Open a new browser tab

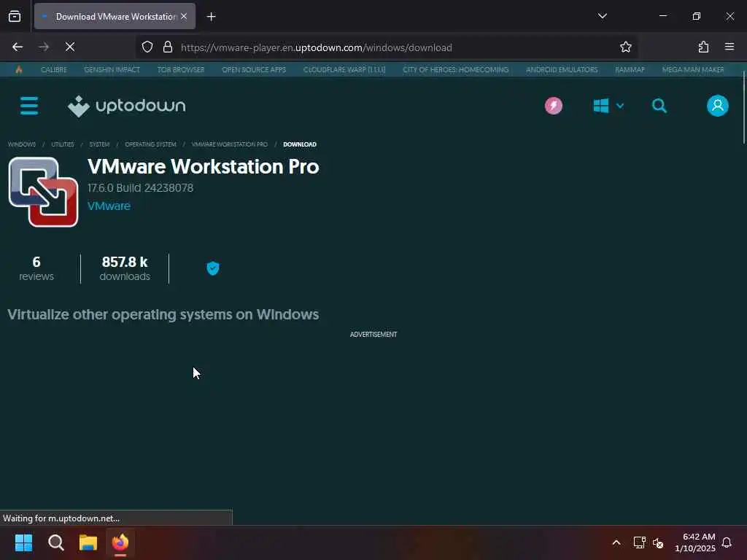point(211,17)
